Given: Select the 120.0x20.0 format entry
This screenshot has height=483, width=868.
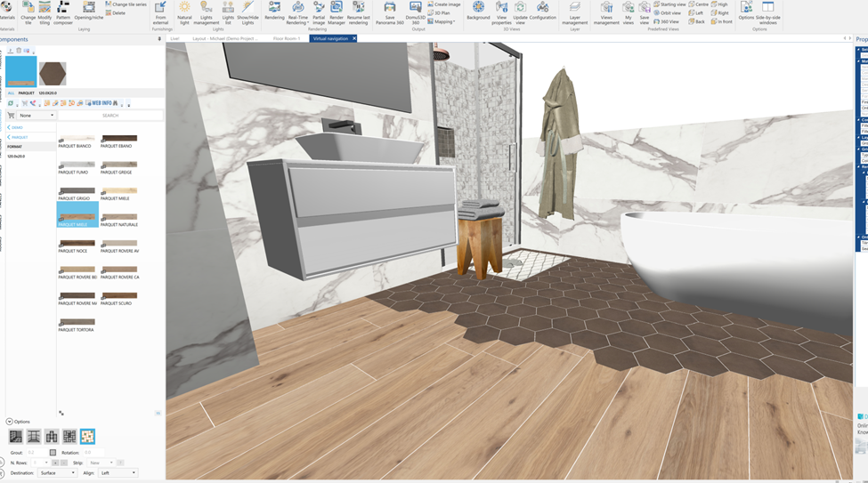Looking at the screenshot, I should [16, 157].
